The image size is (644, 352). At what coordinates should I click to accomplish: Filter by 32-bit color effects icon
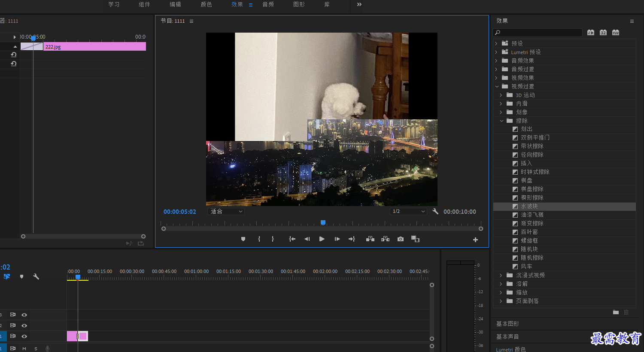pos(603,33)
